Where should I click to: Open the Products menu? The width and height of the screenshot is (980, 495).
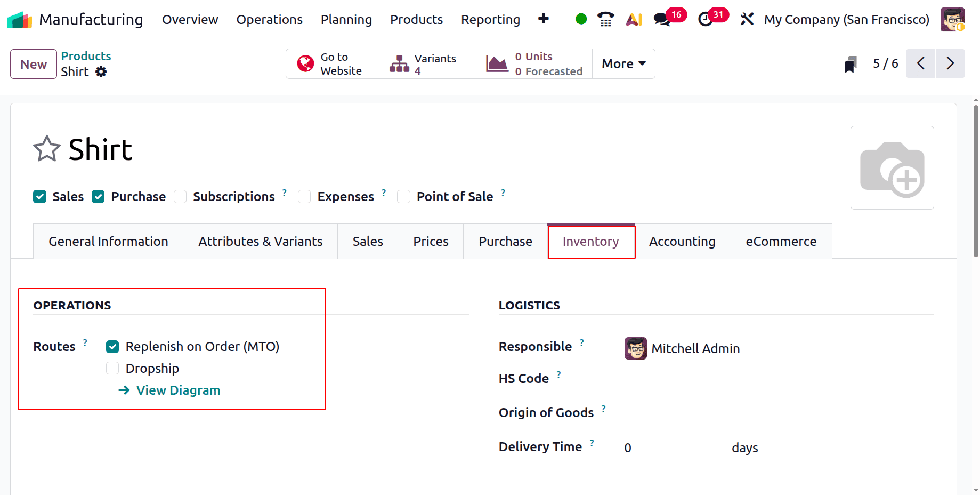416,20
